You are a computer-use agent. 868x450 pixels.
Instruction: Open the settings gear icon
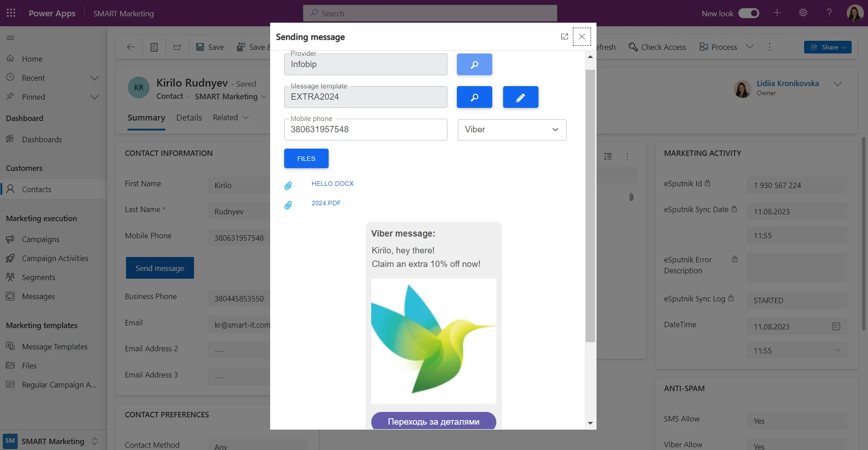tap(803, 13)
